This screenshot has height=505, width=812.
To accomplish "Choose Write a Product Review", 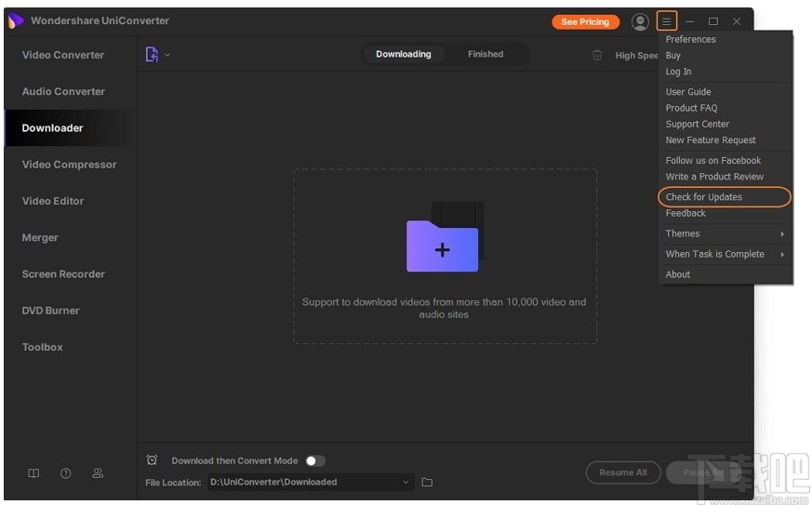I will [714, 177].
